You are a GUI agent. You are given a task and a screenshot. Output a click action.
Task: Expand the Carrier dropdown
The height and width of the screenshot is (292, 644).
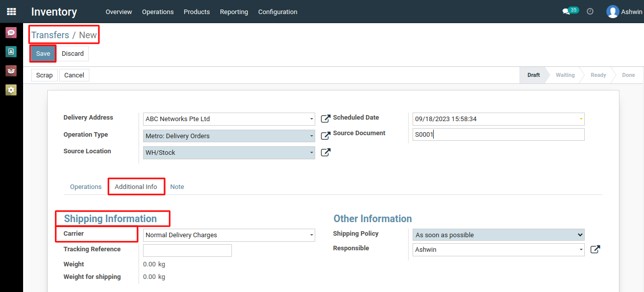(312, 235)
